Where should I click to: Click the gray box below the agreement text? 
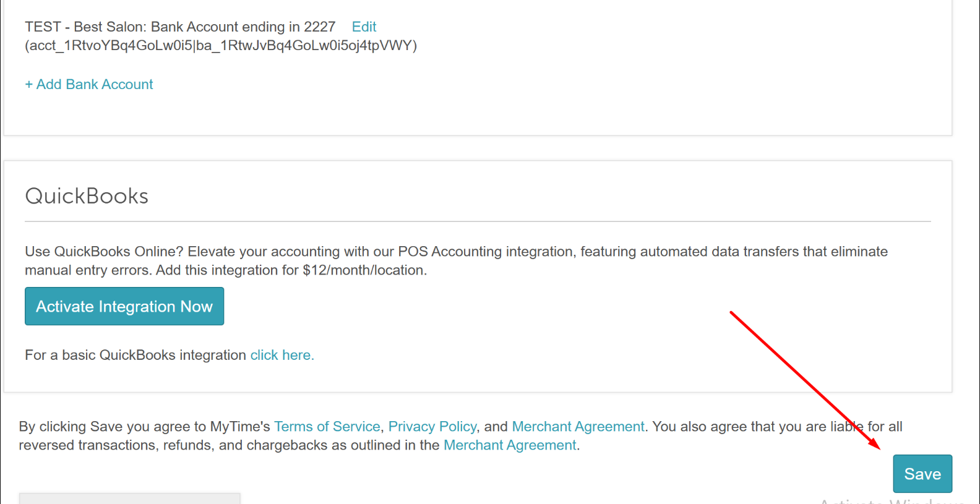pyautogui.click(x=130, y=498)
